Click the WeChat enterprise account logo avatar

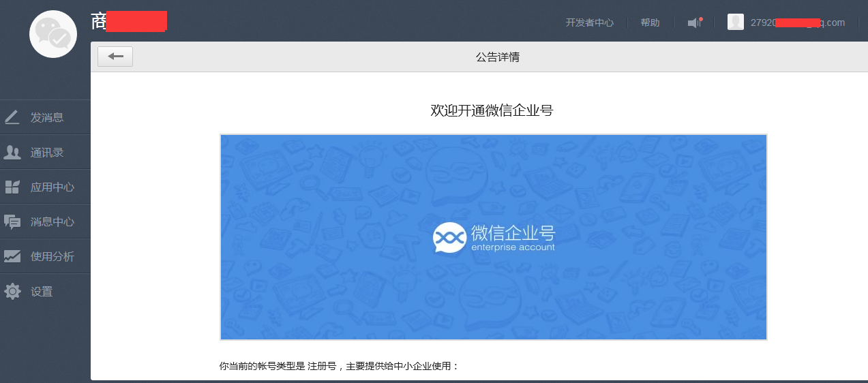53,34
